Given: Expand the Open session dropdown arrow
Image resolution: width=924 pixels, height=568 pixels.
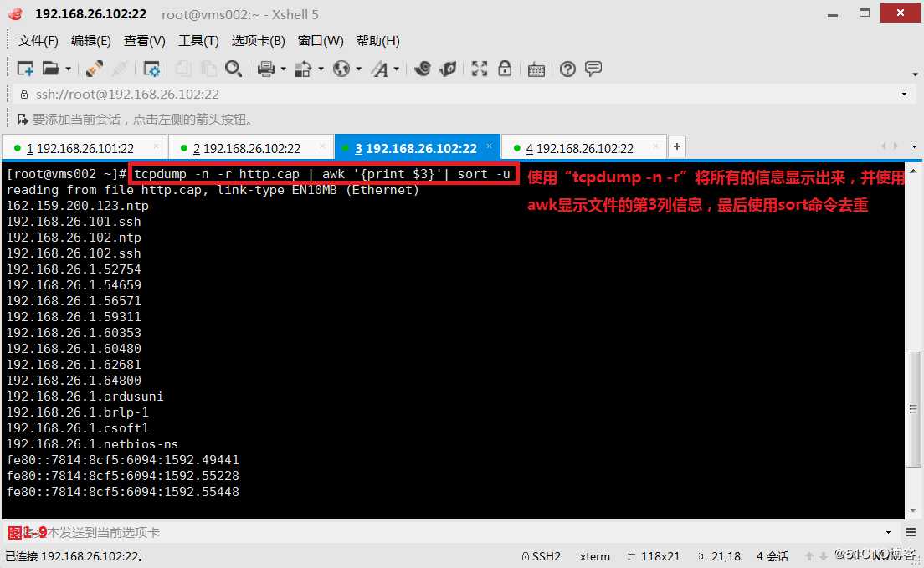Looking at the screenshot, I should 69,69.
